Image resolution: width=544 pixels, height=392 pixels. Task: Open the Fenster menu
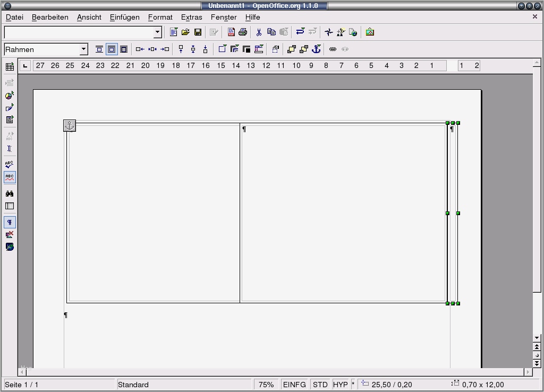224,18
